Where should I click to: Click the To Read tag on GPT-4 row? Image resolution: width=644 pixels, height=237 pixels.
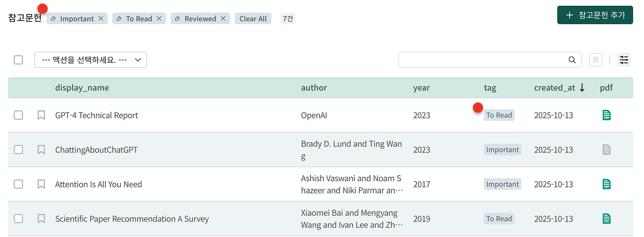[499, 115]
